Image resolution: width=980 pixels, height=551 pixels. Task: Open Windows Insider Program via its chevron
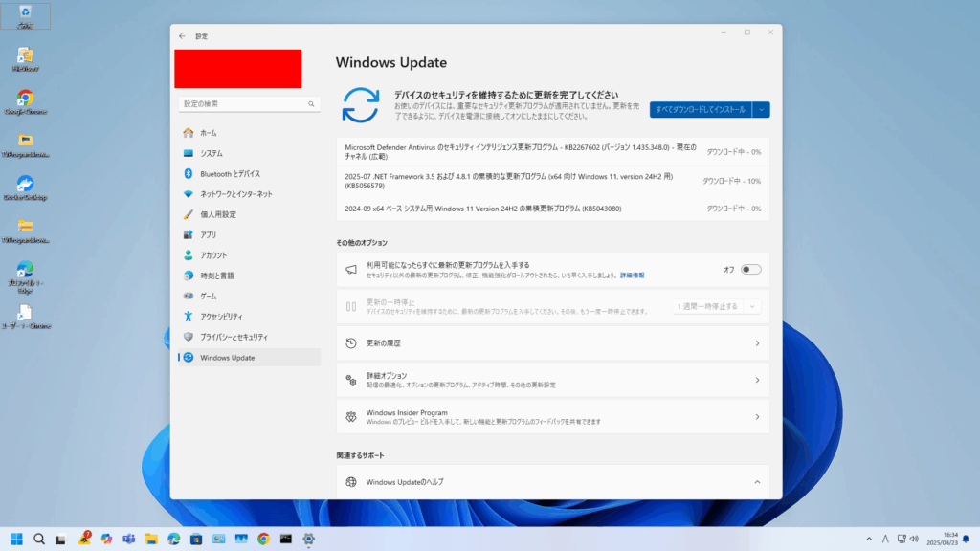pos(757,417)
